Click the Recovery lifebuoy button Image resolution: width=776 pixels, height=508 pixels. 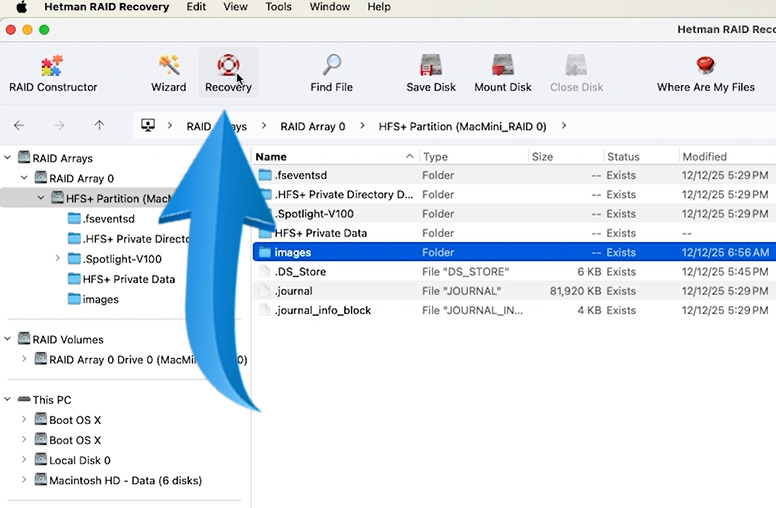click(228, 73)
